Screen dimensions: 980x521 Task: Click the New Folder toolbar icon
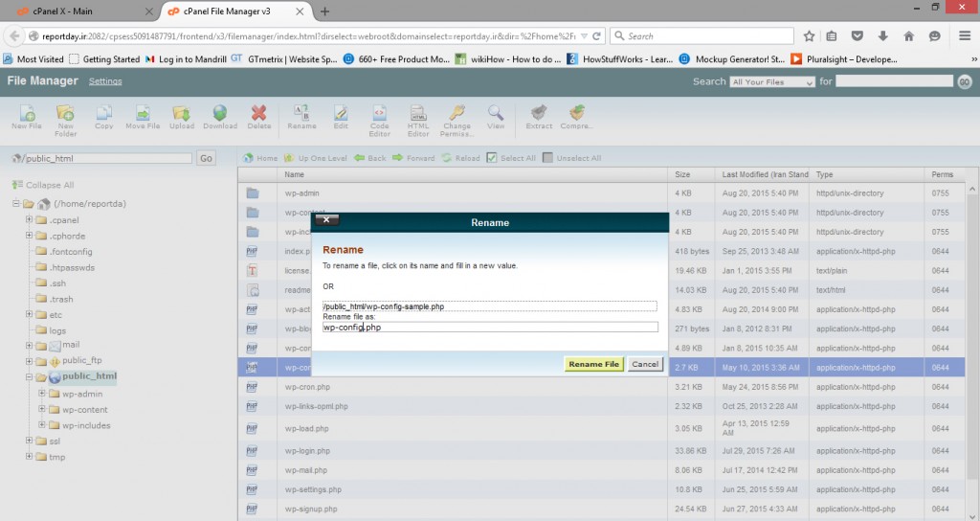point(66,113)
